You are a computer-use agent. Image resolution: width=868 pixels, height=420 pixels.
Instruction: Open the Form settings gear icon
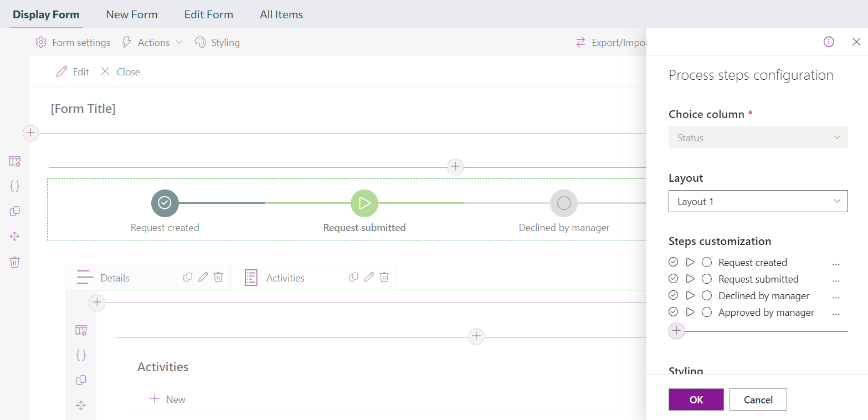[x=40, y=42]
